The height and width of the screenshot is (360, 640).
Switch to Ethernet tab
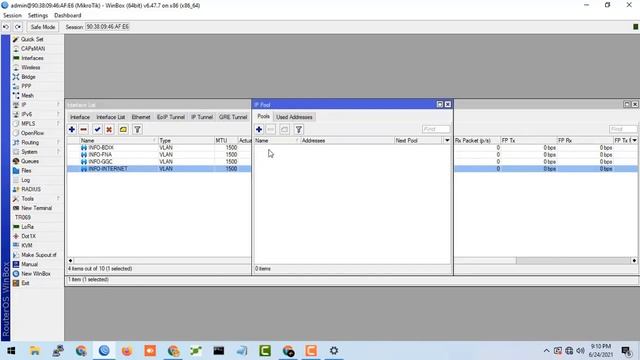pyautogui.click(x=141, y=117)
